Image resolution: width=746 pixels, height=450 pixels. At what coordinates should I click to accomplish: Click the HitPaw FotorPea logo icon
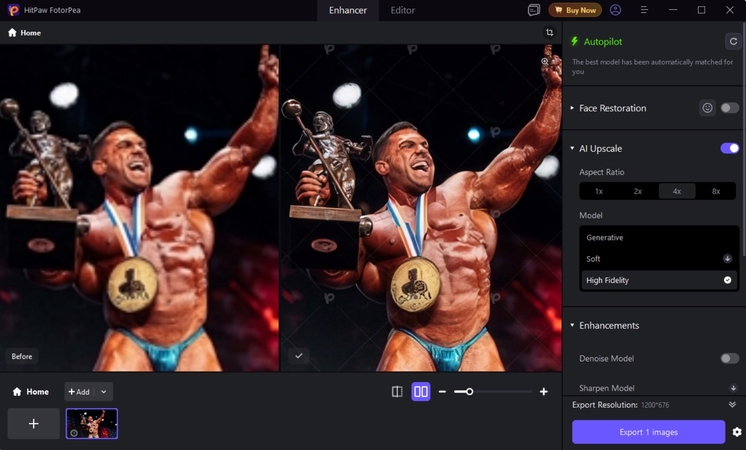13,10
